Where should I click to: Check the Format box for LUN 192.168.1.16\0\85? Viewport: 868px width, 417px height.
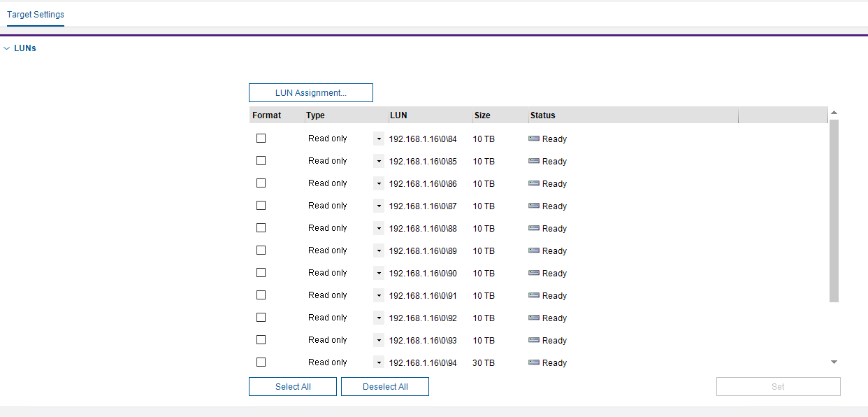(x=261, y=161)
